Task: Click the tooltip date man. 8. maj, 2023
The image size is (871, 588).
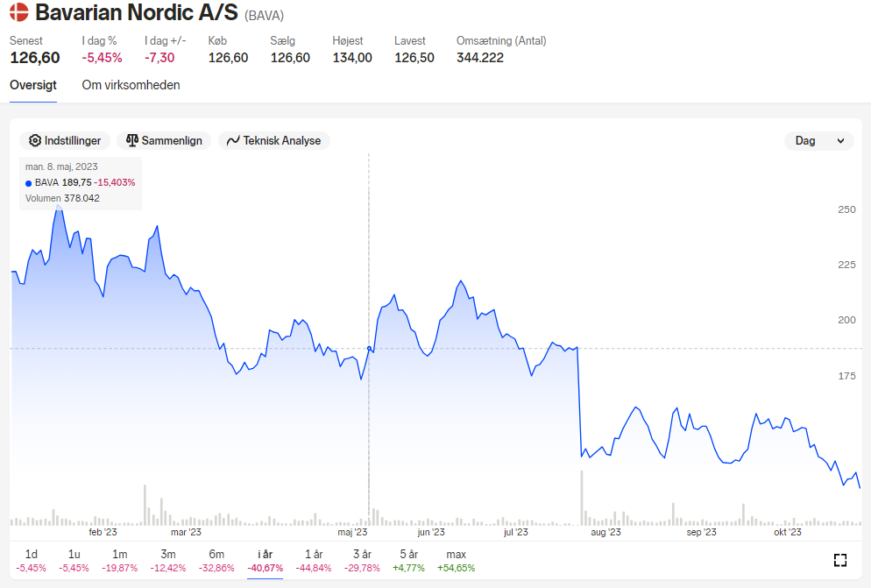Action: click(61, 166)
